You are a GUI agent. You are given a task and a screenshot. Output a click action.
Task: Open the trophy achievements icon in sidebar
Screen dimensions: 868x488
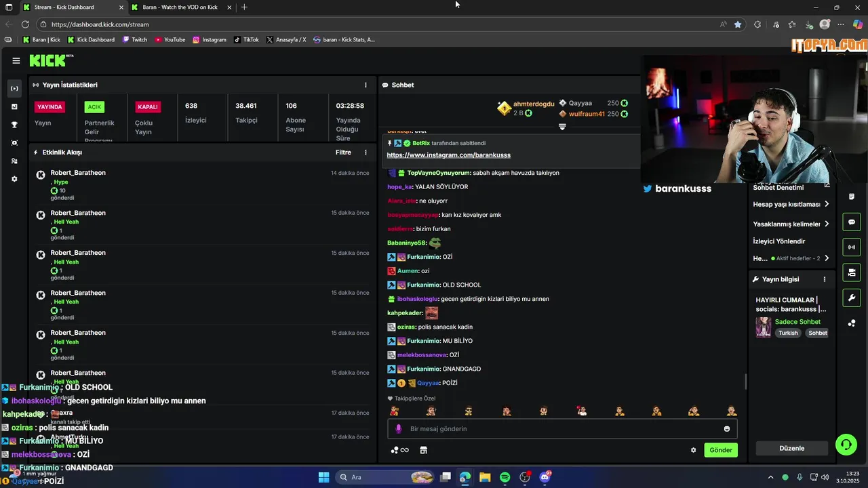point(14,125)
